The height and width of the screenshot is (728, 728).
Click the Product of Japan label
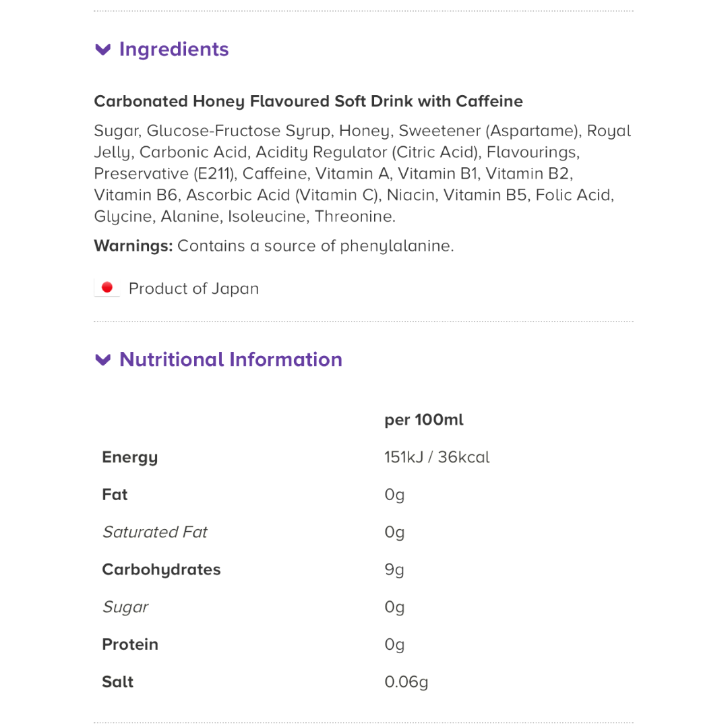tap(193, 289)
